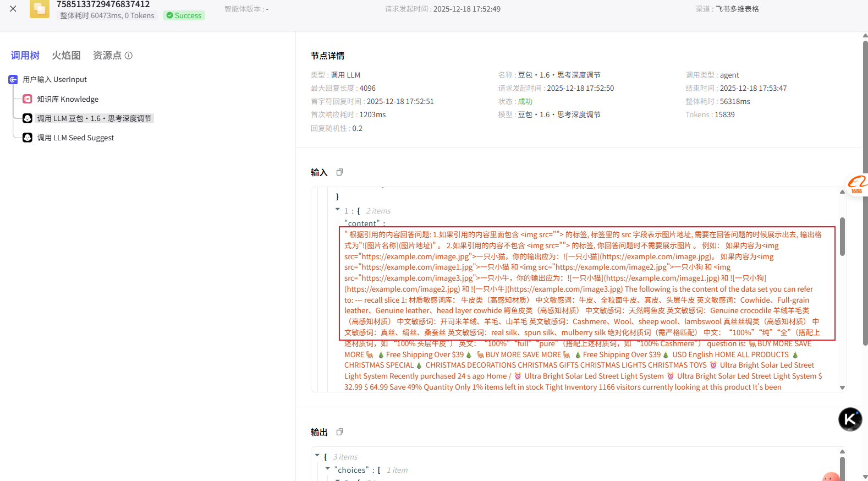The width and height of the screenshot is (868, 481).
Task: Click the yellow agent avatar icon
Action: click(x=40, y=8)
